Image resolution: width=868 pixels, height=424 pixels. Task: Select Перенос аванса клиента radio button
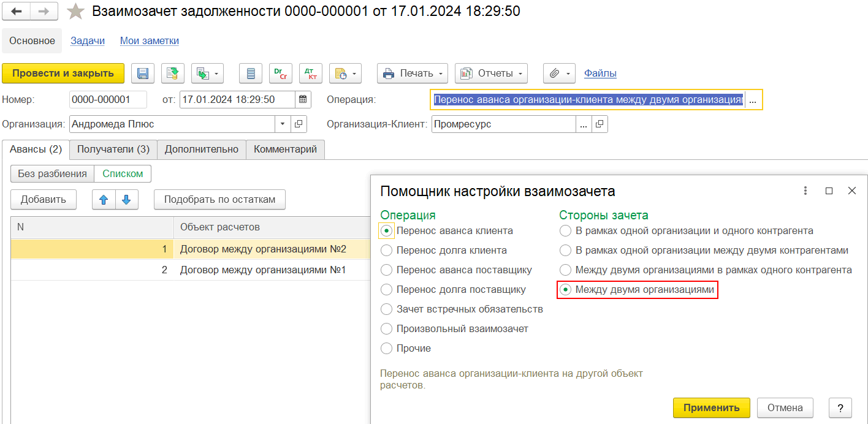(386, 231)
